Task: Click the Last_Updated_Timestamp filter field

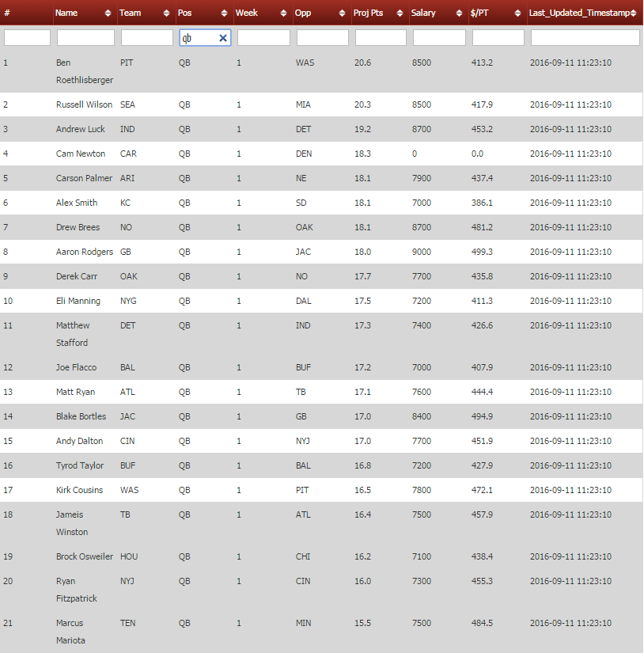Action: [x=585, y=38]
